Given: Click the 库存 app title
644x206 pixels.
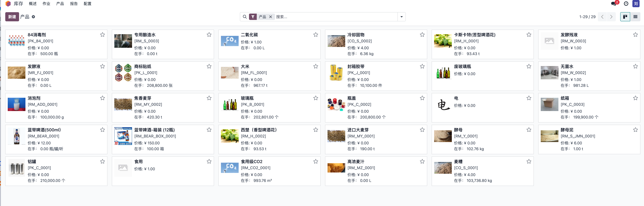Looking at the screenshot, I should point(18,3).
